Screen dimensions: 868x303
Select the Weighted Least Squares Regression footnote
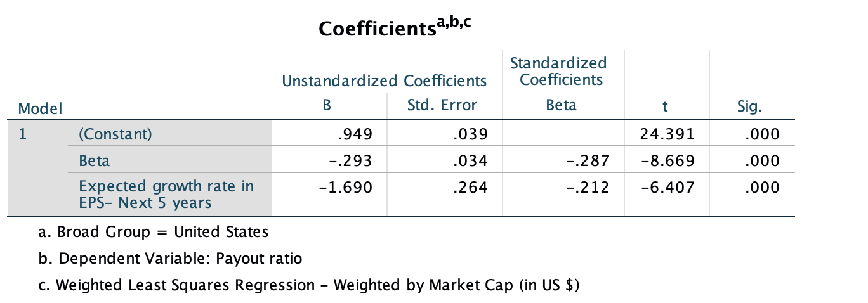[309, 285]
